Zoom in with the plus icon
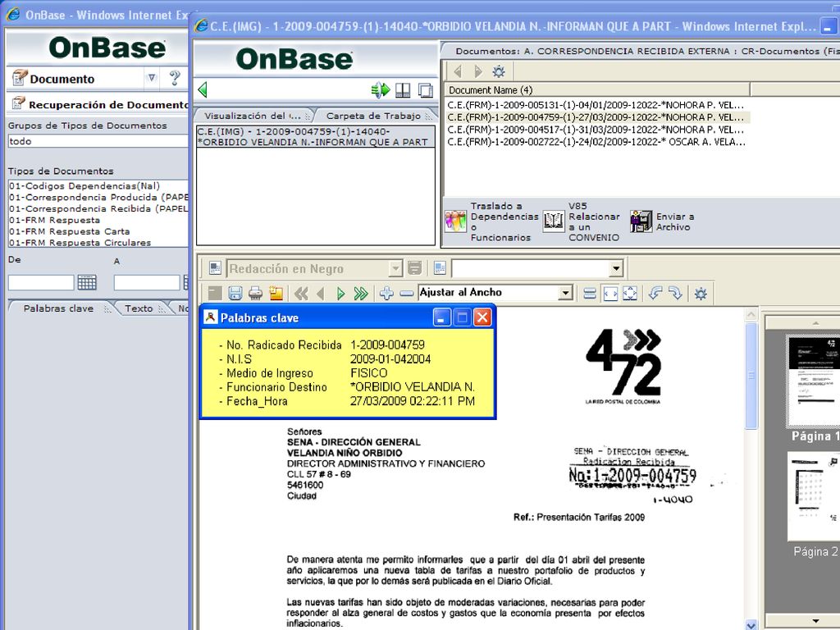The width and height of the screenshot is (840, 630). (x=386, y=293)
